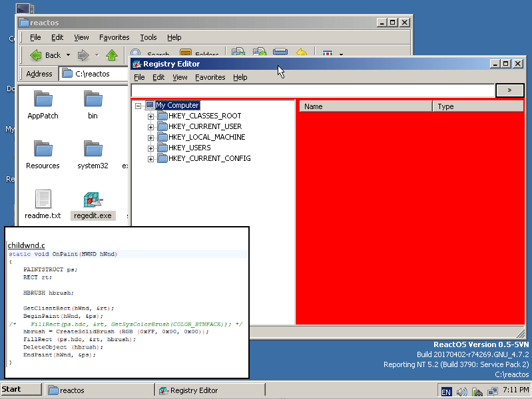Select the Resources folder

point(43,155)
